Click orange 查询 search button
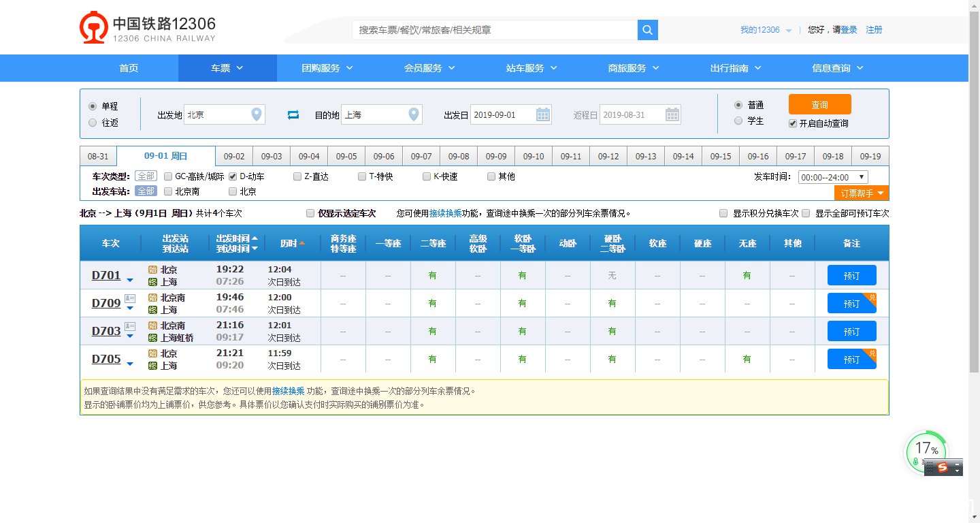Screen dimensions: 980x523 point(820,105)
